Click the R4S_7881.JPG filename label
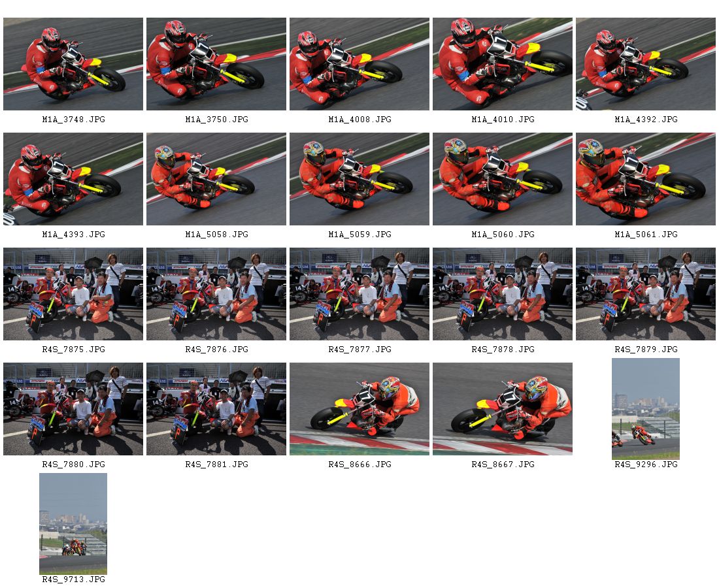Viewport: 719px width, 588px height. click(216, 465)
